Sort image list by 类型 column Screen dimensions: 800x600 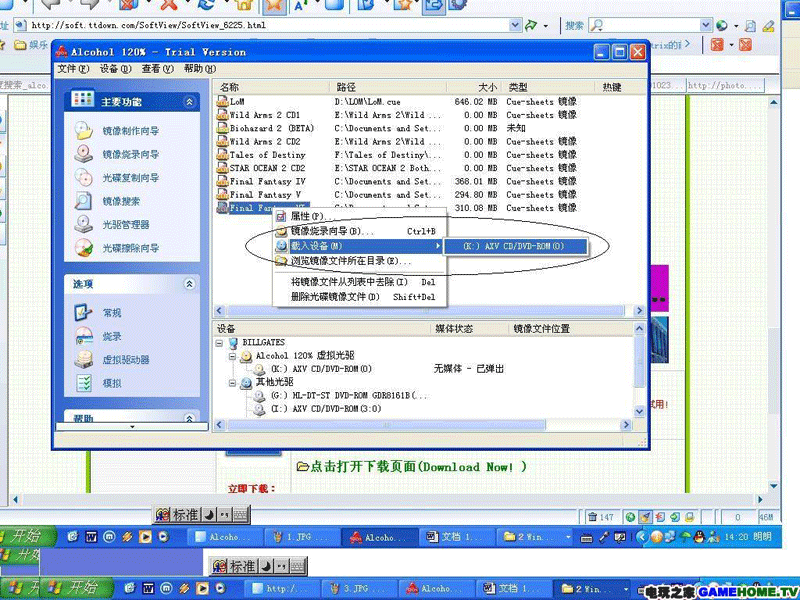click(x=548, y=87)
